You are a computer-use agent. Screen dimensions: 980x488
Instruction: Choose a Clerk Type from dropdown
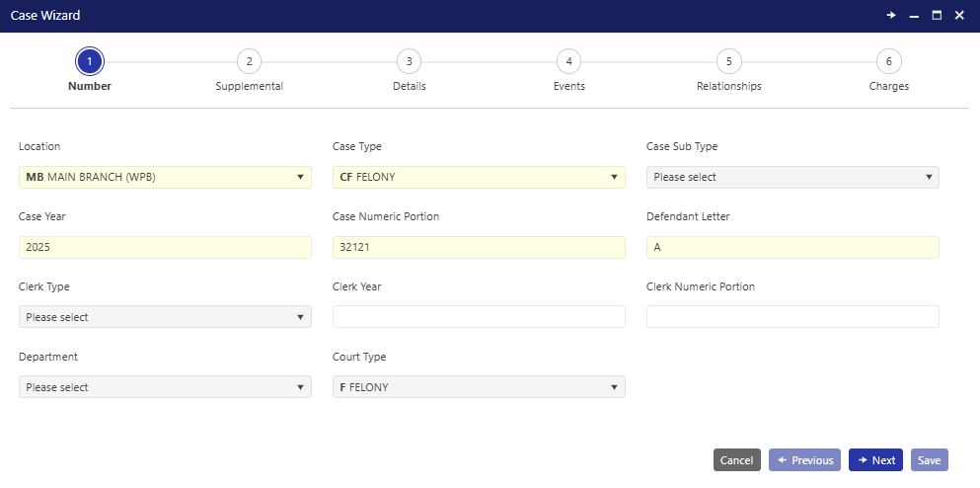(165, 317)
